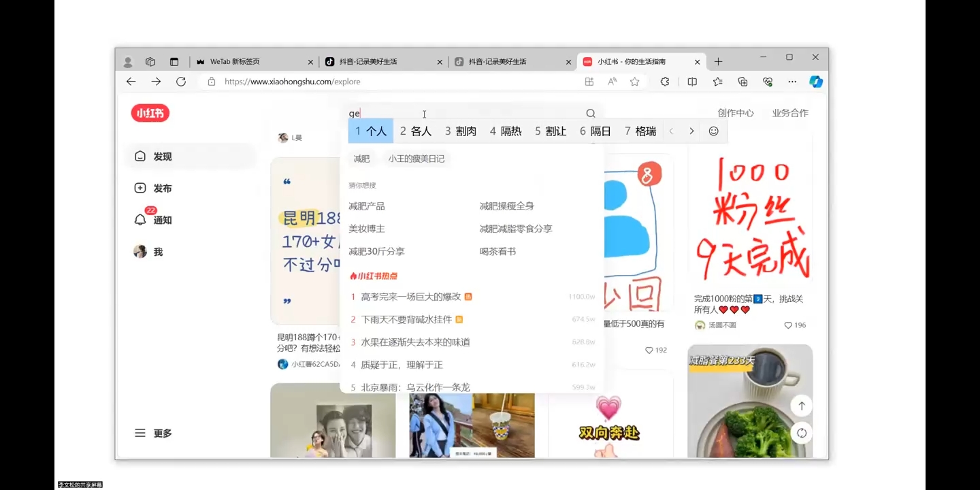
Task: Toggle favorite star in the address bar
Action: 634,81
